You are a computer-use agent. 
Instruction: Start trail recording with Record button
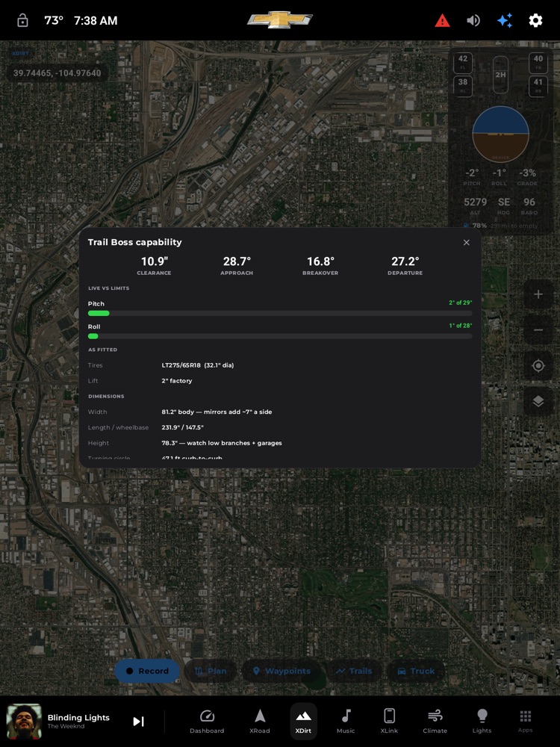tap(147, 671)
